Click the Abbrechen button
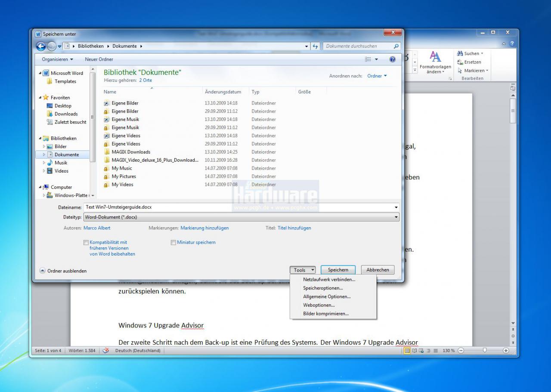This screenshot has width=551, height=392. [x=378, y=270]
